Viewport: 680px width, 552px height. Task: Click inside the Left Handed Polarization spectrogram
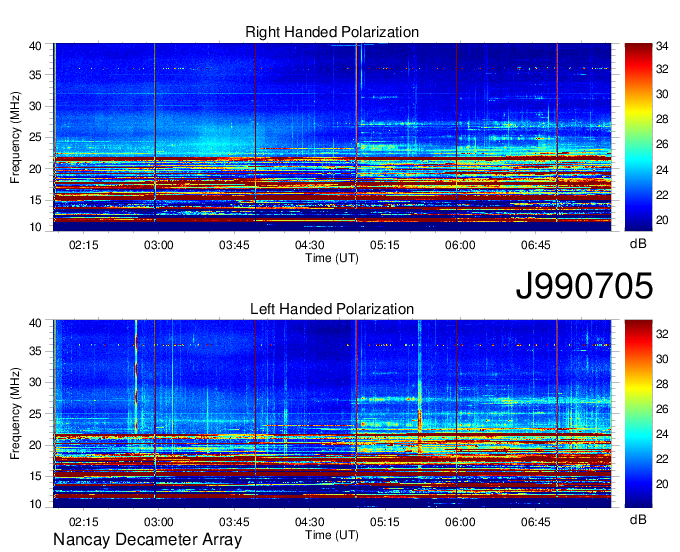coord(332,414)
